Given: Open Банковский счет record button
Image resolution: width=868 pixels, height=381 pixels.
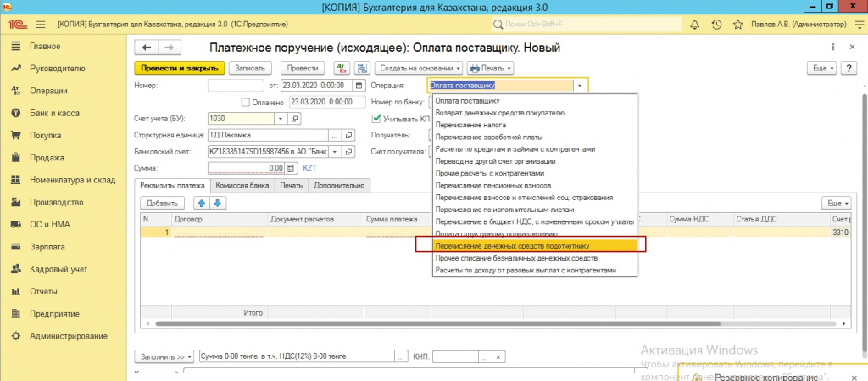Looking at the screenshot, I should 348,152.
